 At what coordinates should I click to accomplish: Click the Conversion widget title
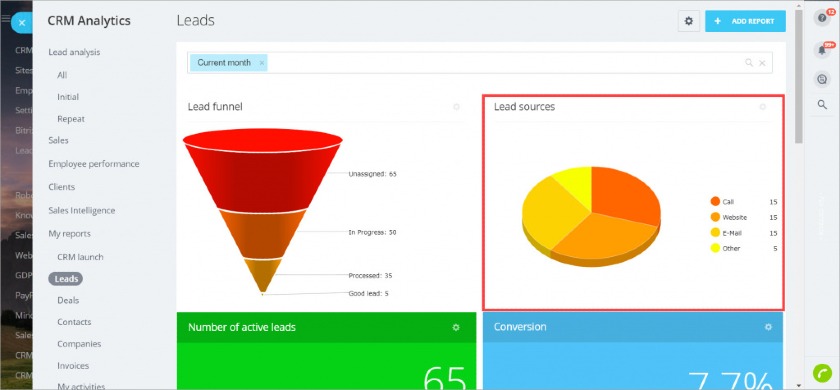pos(520,327)
